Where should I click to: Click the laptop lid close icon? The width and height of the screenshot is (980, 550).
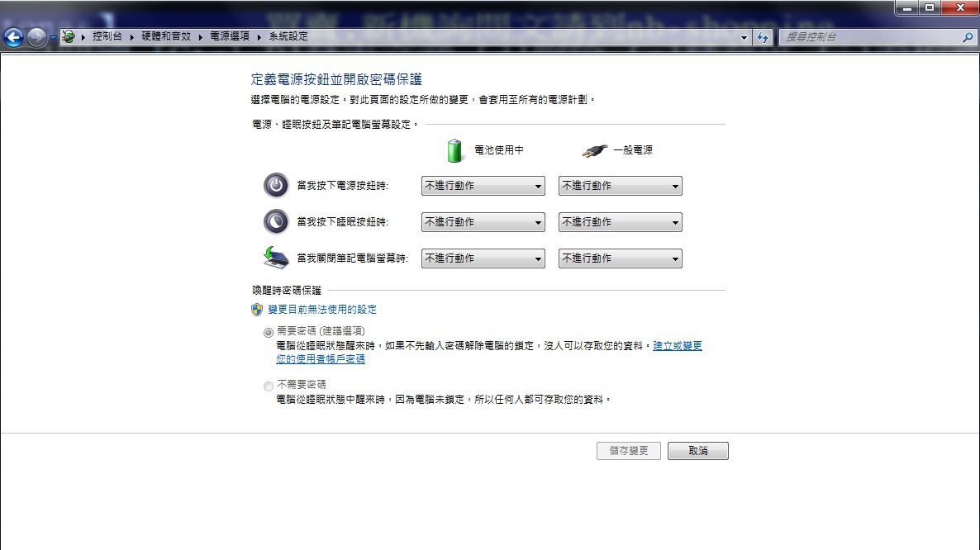(x=276, y=258)
